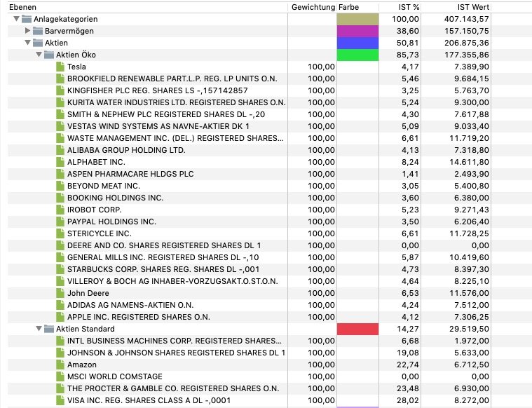The image size is (532, 408).
Task: Click the Vestas Wind Systems document icon
Action: coord(60,126)
